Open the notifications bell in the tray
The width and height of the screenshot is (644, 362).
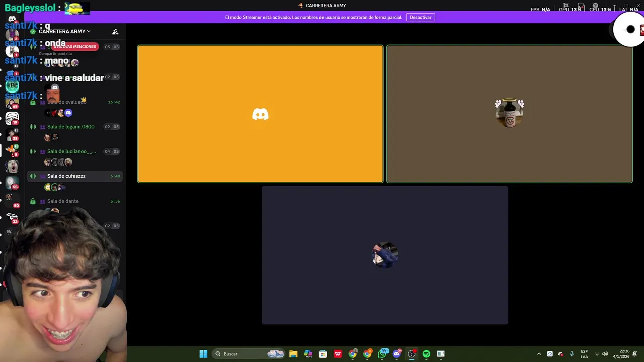click(x=635, y=354)
